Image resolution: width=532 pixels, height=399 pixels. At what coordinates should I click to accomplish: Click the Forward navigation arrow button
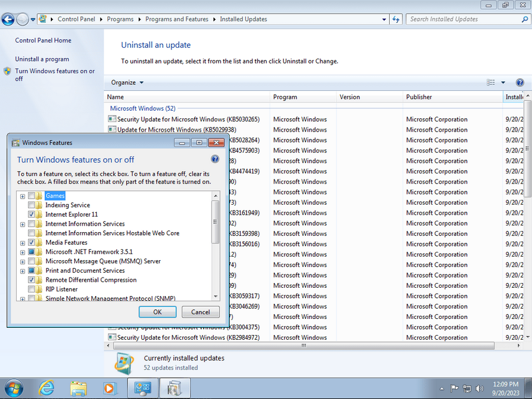coord(22,19)
